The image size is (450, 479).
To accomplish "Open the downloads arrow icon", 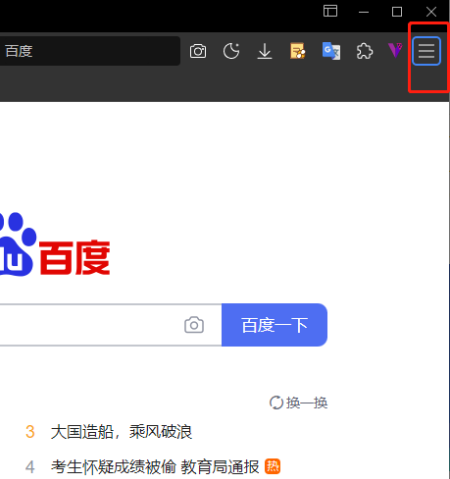I will coord(265,51).
